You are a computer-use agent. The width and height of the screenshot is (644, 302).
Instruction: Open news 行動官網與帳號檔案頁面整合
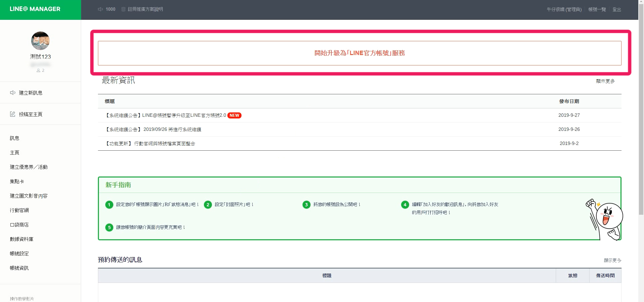pyautogui.click(x=150, y=143)
